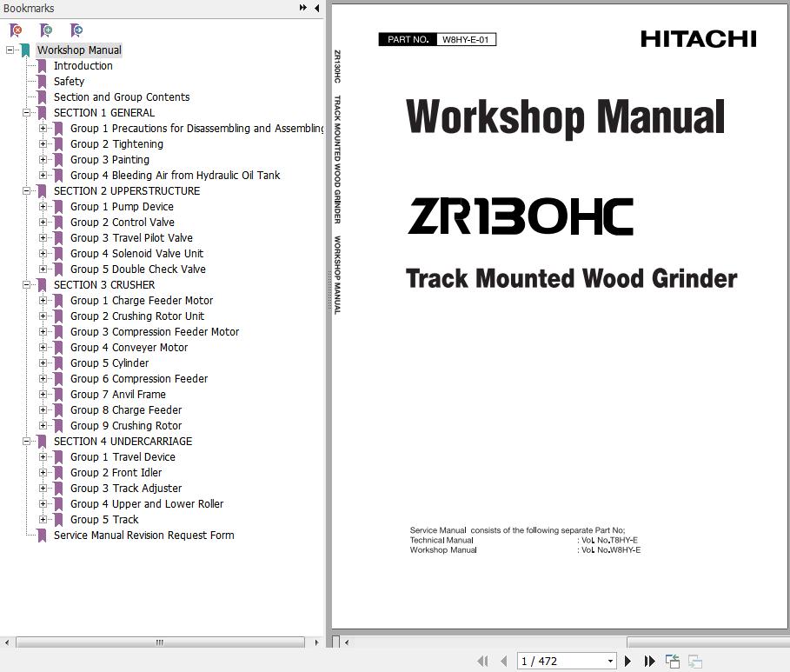Collapse SECTION 1 GENERAL node
The image size is (790, 672).
pos(26,112)
